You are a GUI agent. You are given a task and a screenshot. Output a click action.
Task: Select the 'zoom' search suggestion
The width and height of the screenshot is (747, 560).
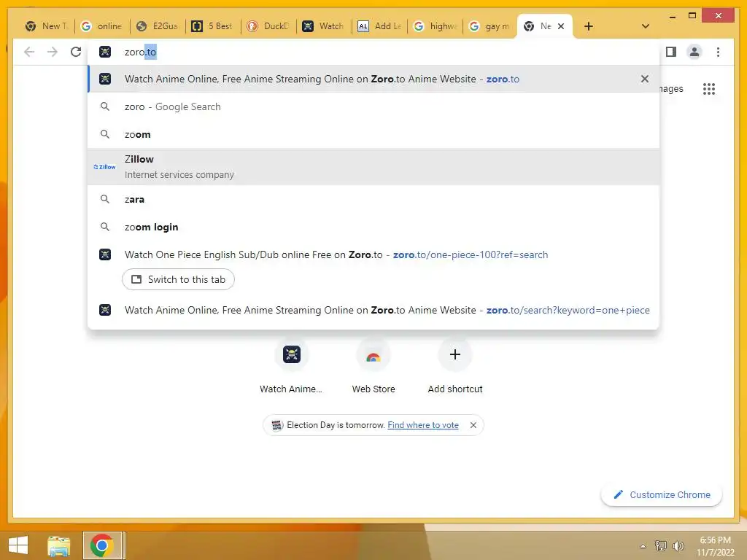373,134
